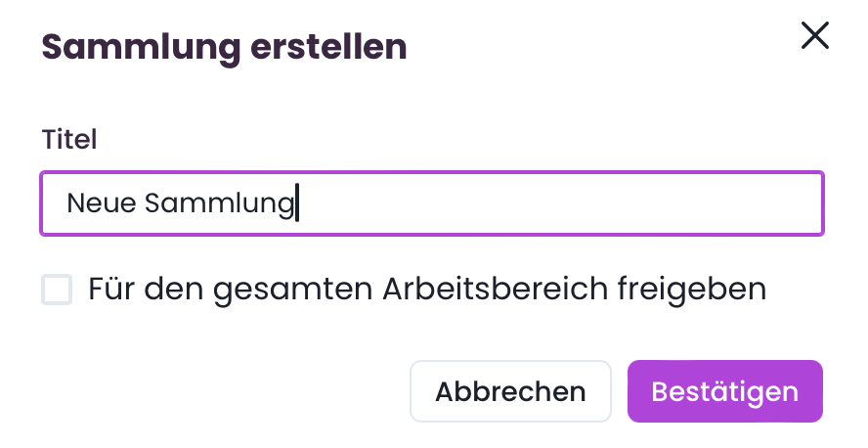
Task: Focus the Titel text input field
Action: coord(432,203)
